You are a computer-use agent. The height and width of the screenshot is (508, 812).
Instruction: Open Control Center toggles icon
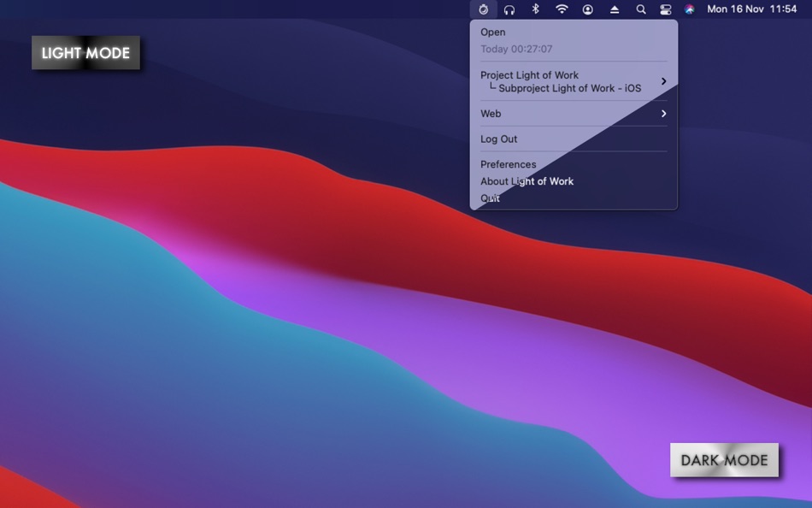[666, 9]
